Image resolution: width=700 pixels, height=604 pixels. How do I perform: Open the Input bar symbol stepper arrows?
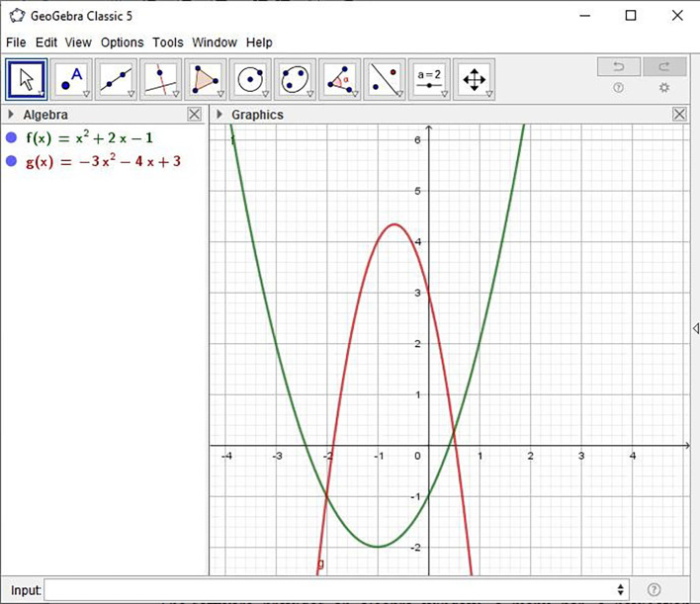(621, 590)
